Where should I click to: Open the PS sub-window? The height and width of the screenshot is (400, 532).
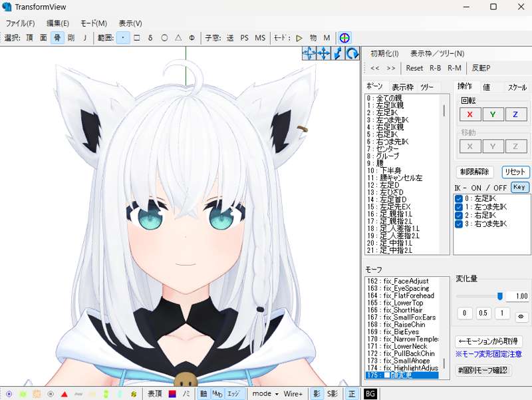pyautogui.click(x=244, y=38)
